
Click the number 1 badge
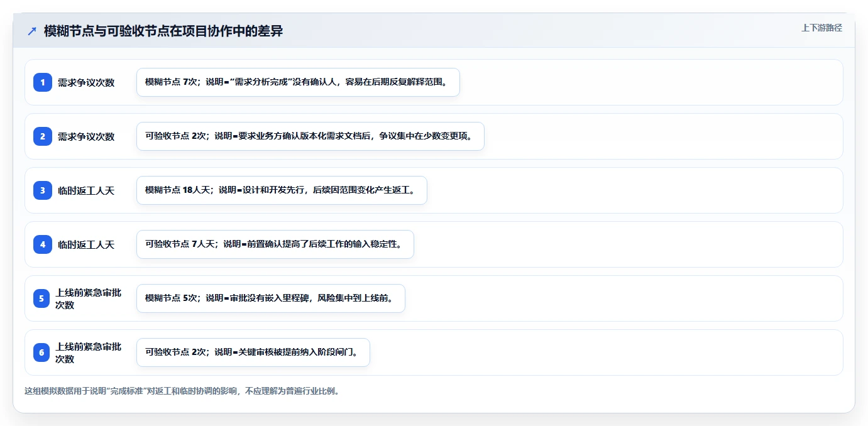pyautogui.click(x=43, y=82)
